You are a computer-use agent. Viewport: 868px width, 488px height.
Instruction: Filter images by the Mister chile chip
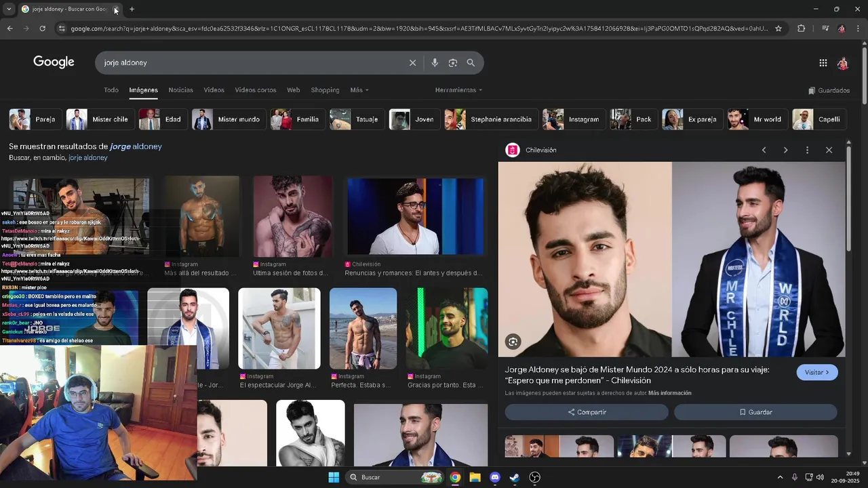click(99, 119)
